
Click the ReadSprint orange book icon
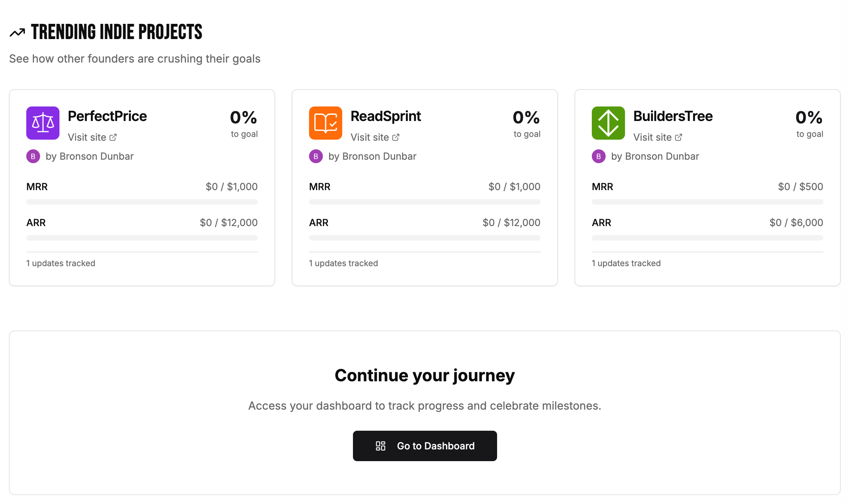tap(326, 123)
